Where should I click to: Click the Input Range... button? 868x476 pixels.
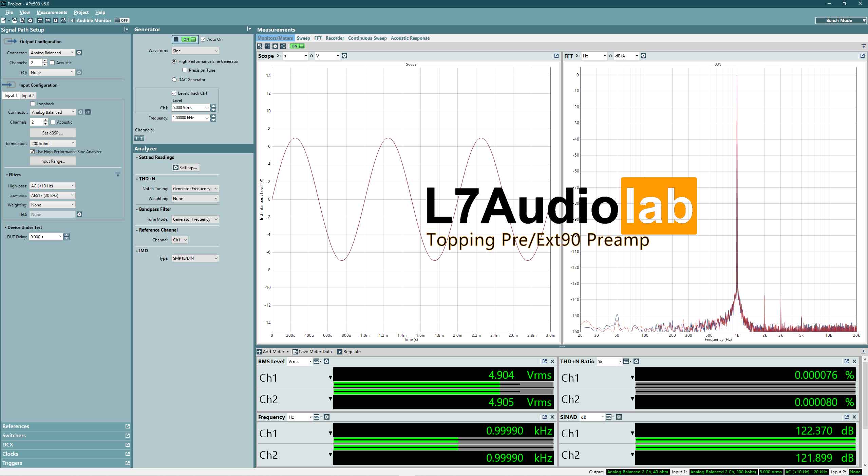53,161
